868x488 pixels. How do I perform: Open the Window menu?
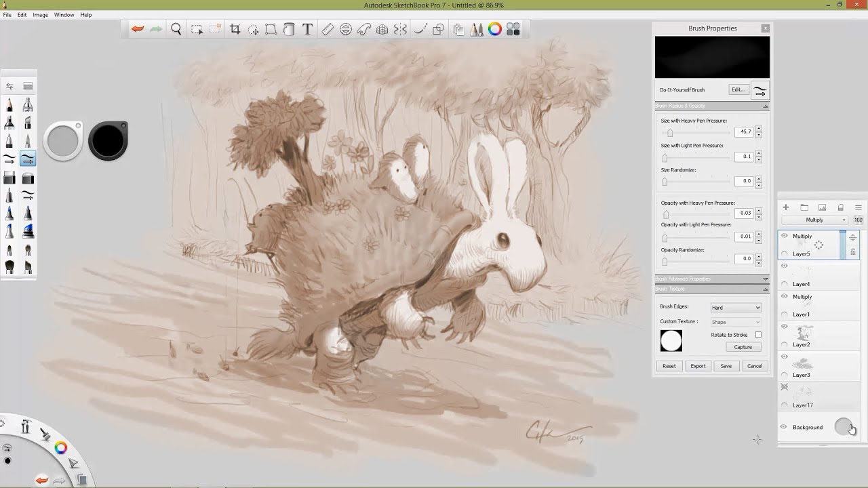point(64,15)
